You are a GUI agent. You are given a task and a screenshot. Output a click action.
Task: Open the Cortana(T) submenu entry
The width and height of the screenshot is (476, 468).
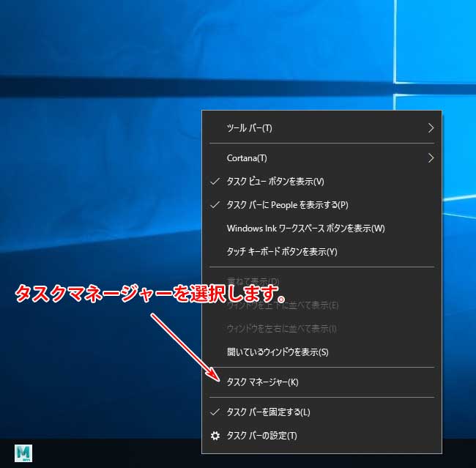pyautogui.click(x=321, y=158)
